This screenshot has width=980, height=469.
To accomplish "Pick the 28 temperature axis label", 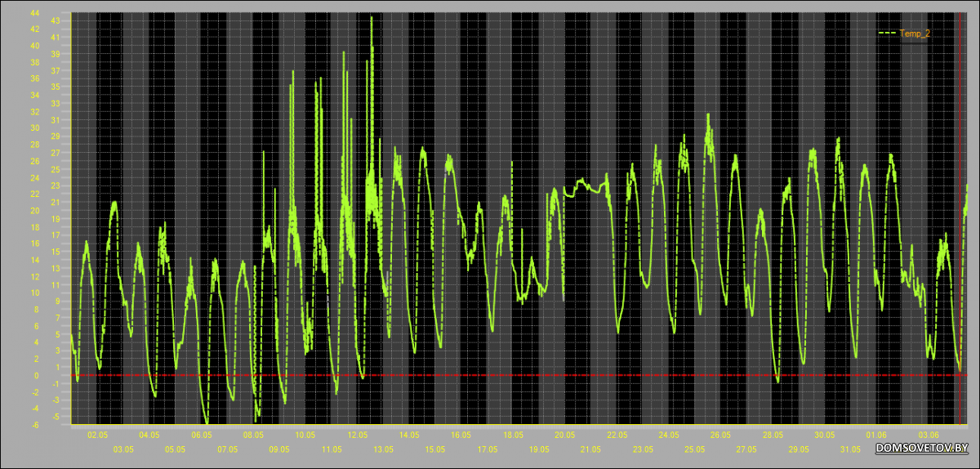I will pos(33,145).
